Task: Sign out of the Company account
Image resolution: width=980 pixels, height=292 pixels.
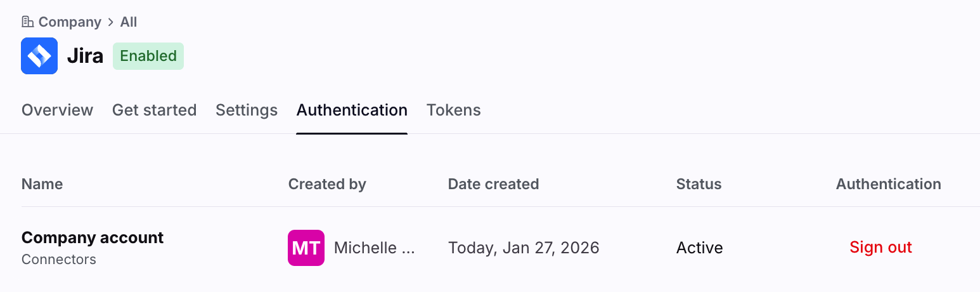Action: click(880, 248)
